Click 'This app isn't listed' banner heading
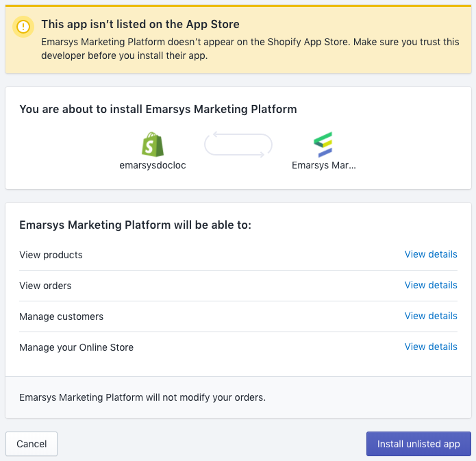 pos(140,24)
